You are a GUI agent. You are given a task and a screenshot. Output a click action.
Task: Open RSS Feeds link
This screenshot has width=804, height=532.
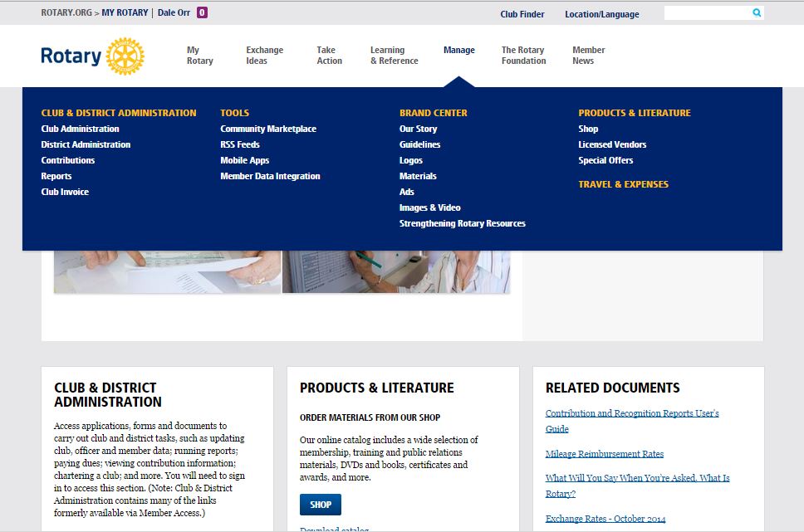240,144
